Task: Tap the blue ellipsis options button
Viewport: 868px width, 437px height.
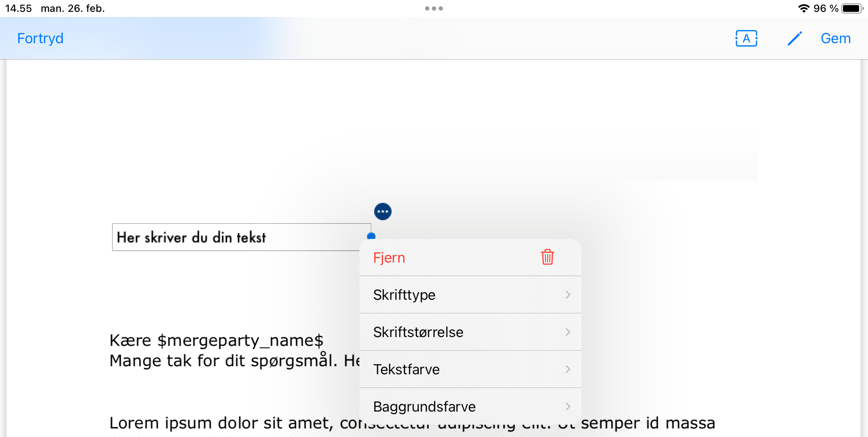Action: tap(383, 211)
